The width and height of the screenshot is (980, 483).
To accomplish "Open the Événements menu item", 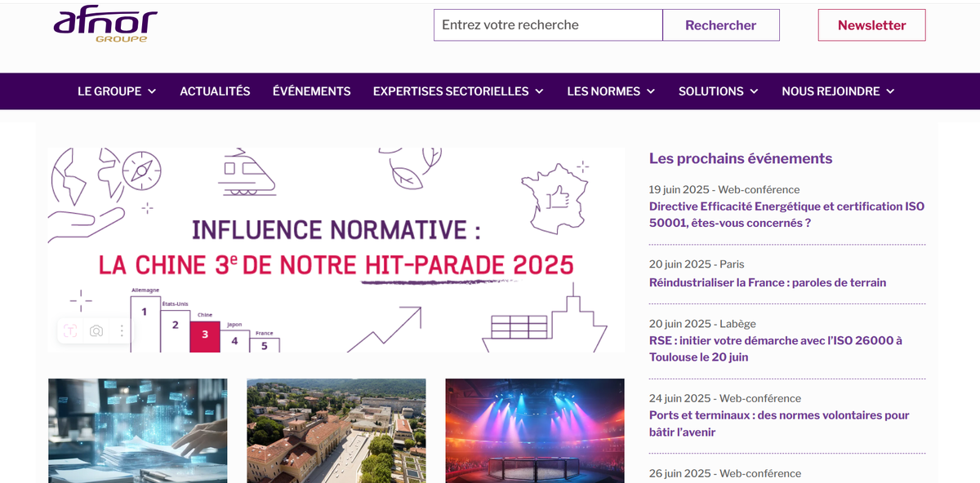I will [312, 91].
